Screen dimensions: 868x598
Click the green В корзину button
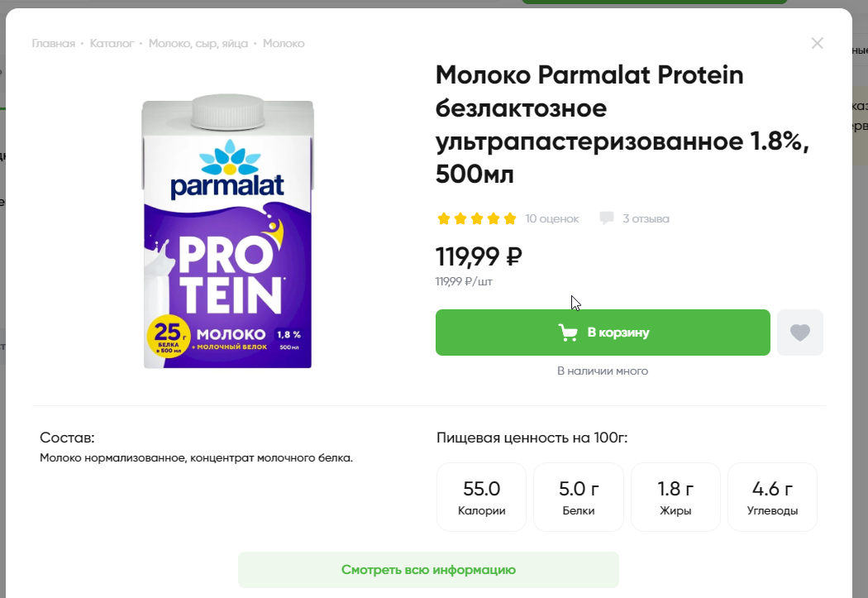tap(603, 332)
